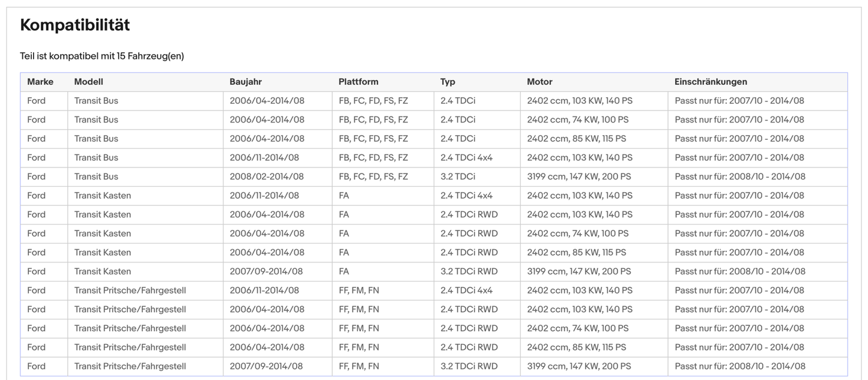Viewport: 868px width, 380px height.
Task: Click the Kompatibilität section heading
Action: 75,25
